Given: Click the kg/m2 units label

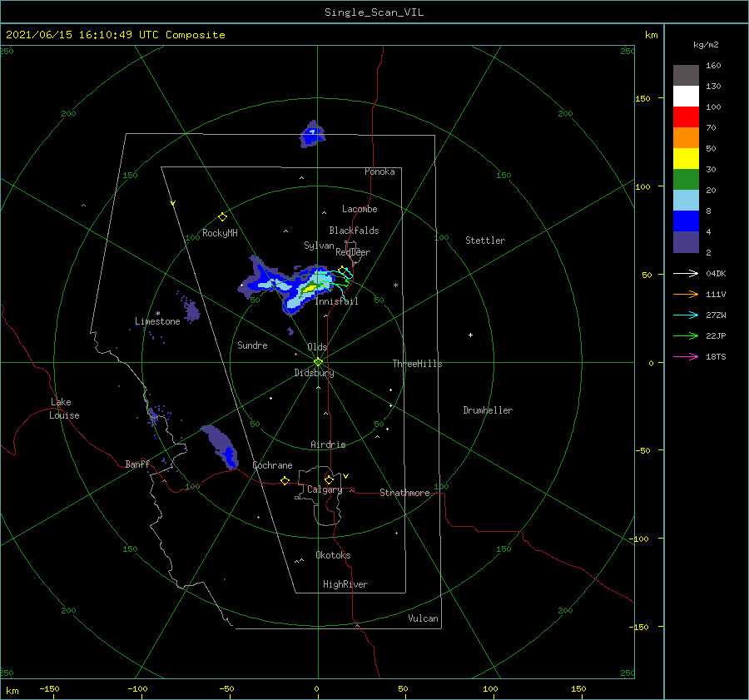Looking at the screenshot, I should (x=706, y=45).
